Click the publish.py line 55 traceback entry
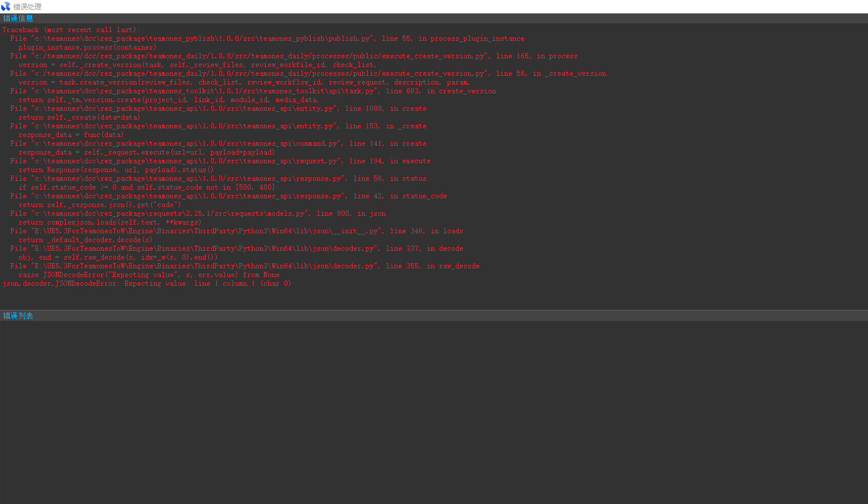This screenshot has width=868, height=504. tap(267, 38)
